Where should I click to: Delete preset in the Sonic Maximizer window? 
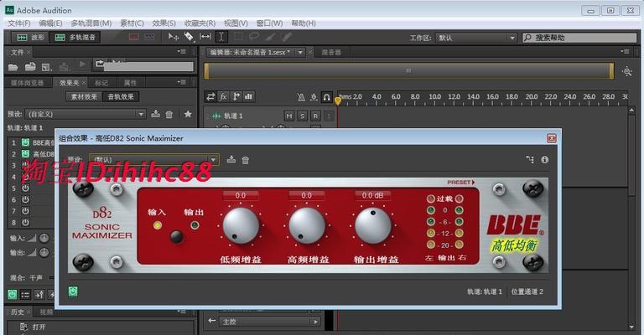[x=245, y=160]
